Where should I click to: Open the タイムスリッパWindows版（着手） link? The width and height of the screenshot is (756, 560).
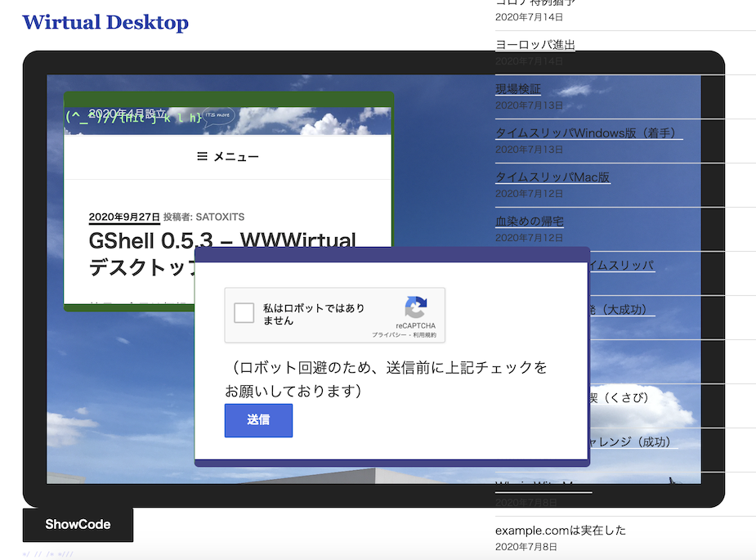tap(588, 133)
